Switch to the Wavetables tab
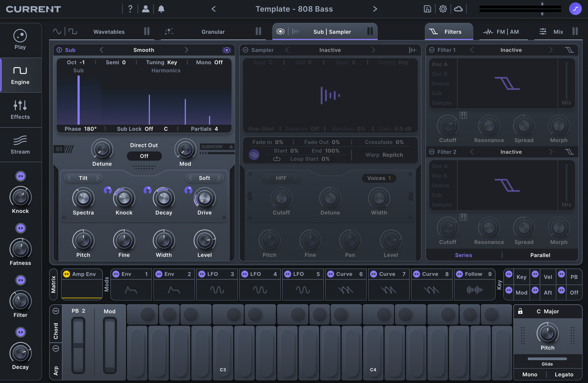This screenshot has width=588, height=383. click(x=109, y=32)
